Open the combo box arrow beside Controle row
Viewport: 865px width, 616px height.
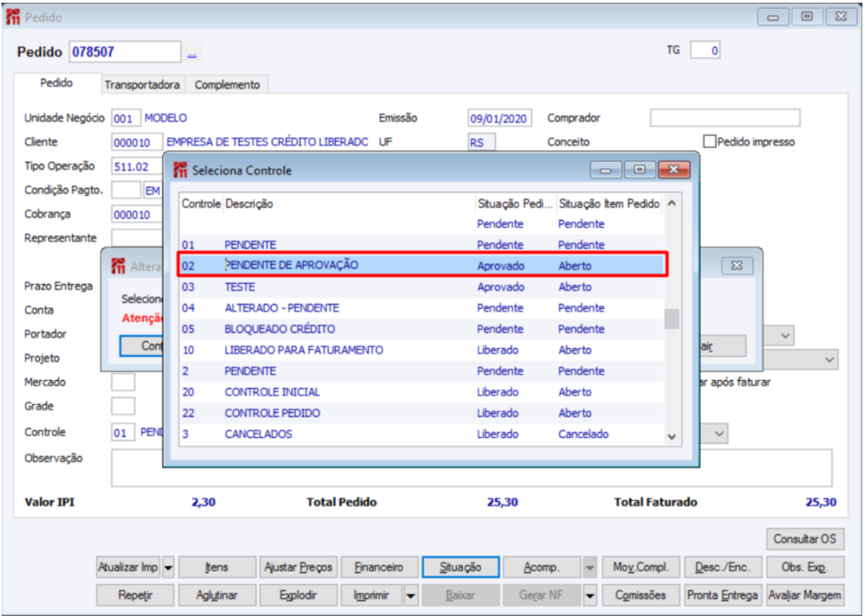(719, 434)
